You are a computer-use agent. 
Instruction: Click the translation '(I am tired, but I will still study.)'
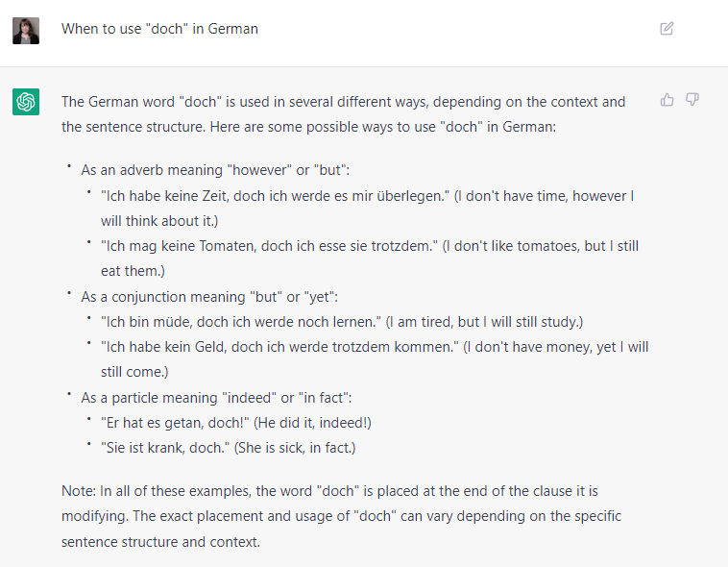(484, 322)
